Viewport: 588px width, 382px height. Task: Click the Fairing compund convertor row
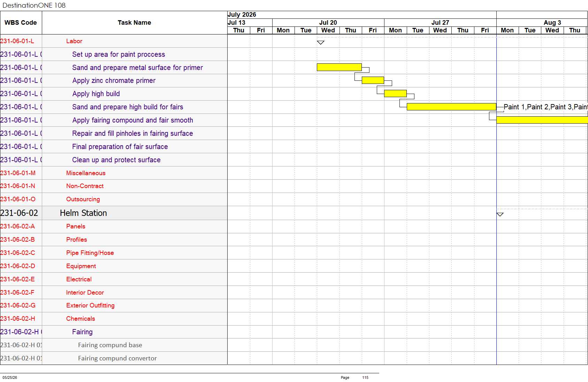tap(114, 358)
